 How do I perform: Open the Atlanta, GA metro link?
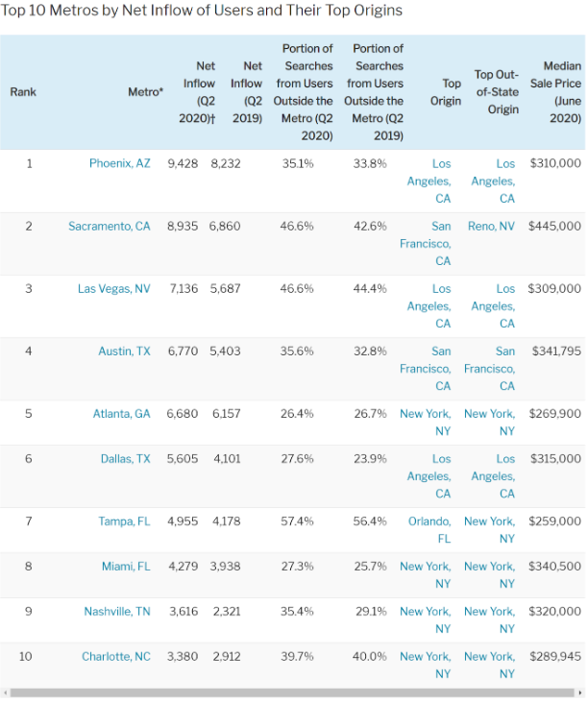[121, 414]
